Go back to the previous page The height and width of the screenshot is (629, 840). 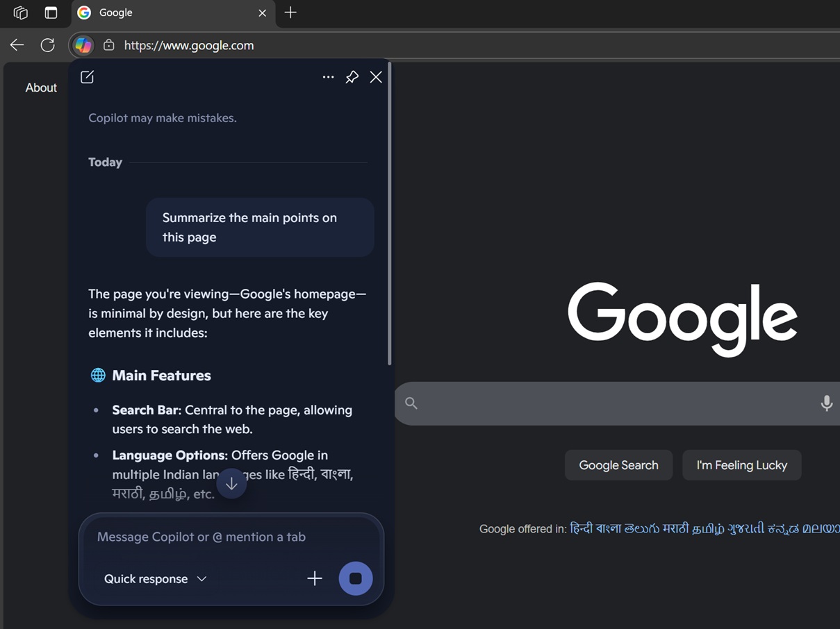17,45
